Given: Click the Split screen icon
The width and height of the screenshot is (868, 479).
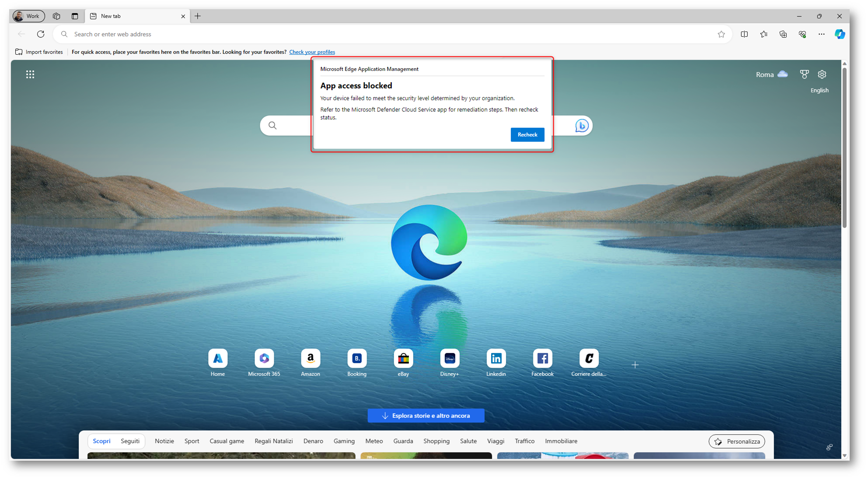Looking at the screenshot, I should pyautogui.click(x=744, y=34).
